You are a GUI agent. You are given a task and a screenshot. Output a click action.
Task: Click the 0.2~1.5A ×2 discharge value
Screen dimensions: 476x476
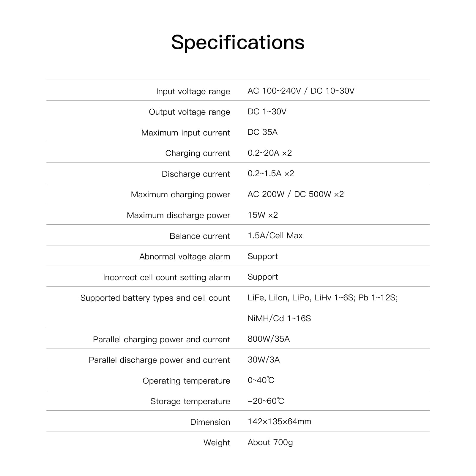pyautogui.click(x=271, y=173)
